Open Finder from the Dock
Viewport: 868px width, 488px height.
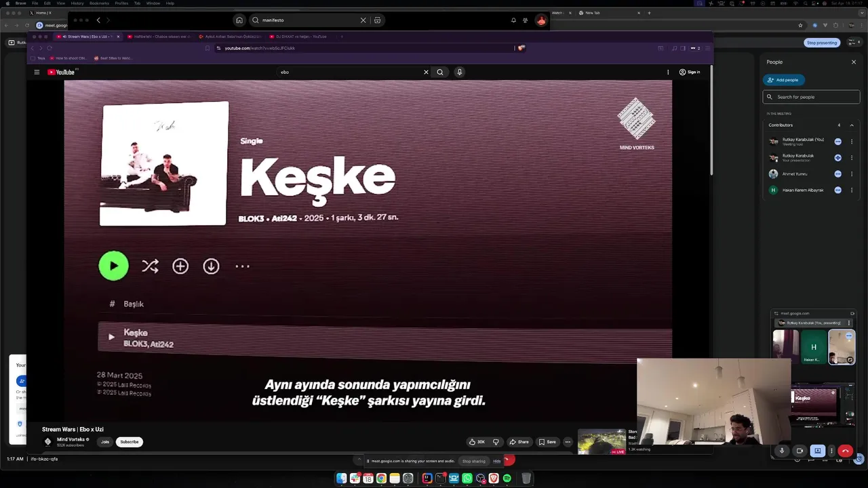click(341, 479)
